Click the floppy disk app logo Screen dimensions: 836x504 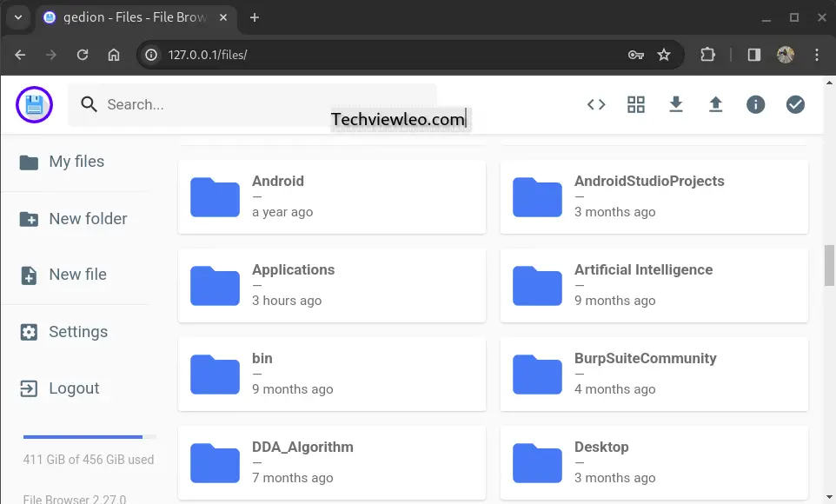click(33, 104)
